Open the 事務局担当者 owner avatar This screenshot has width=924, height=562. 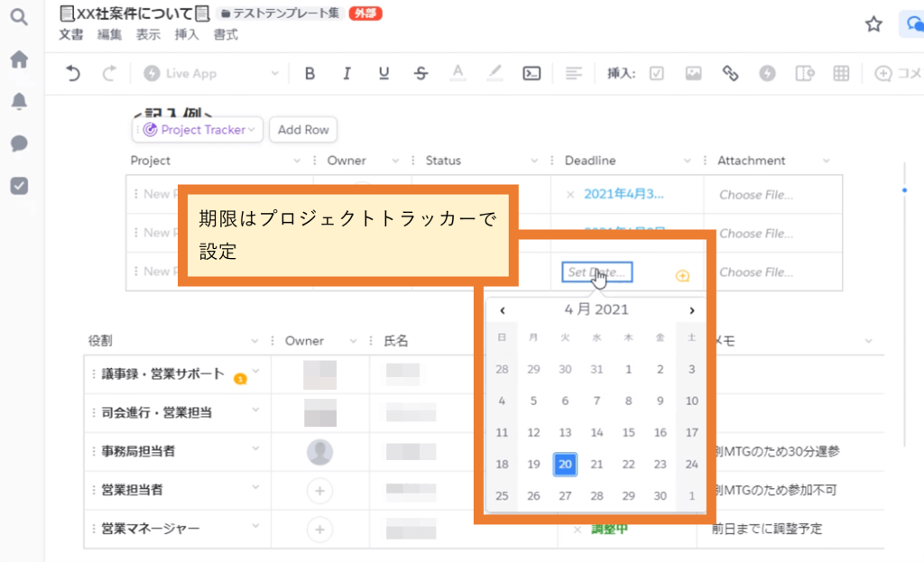[320, 452]
